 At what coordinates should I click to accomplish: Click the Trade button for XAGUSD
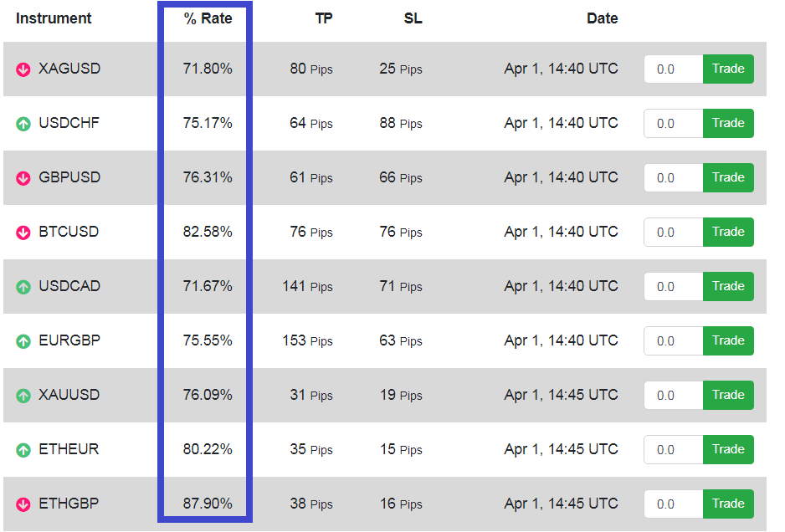pos(728,69)
